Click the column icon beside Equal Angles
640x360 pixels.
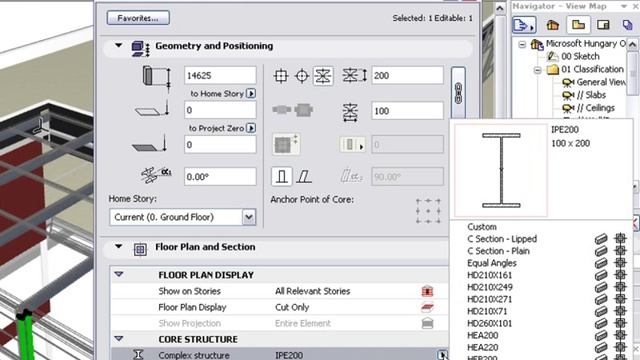pos(620,263)
